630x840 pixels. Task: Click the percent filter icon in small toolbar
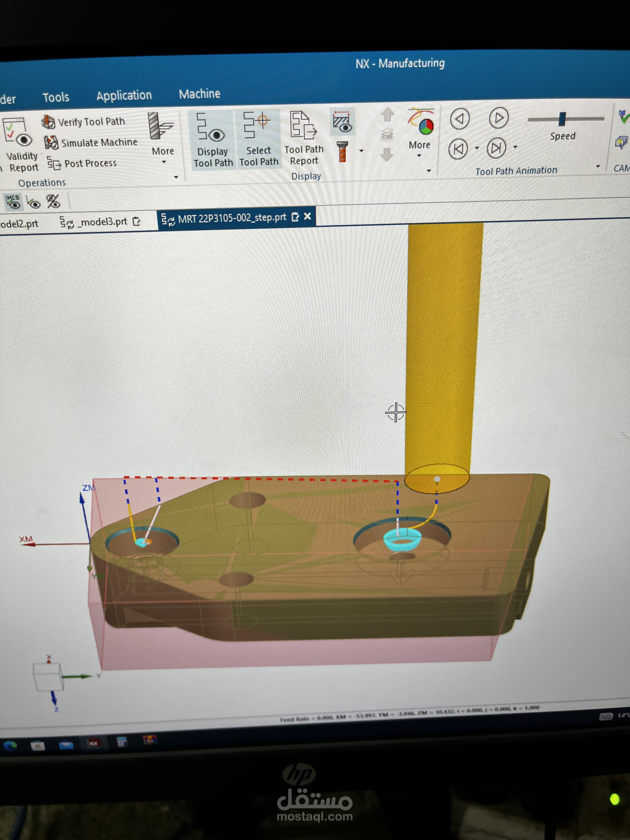pos(53,202)
